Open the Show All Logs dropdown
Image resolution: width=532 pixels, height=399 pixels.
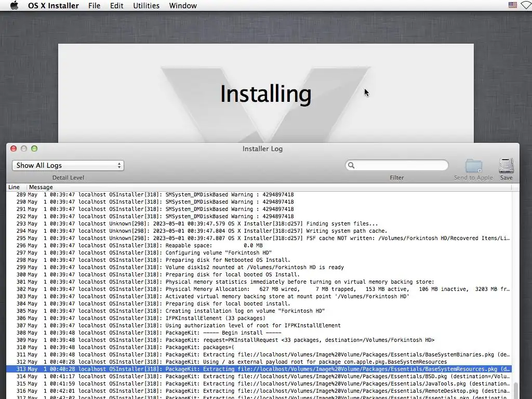pyautogui.click(x=68, y=166)
